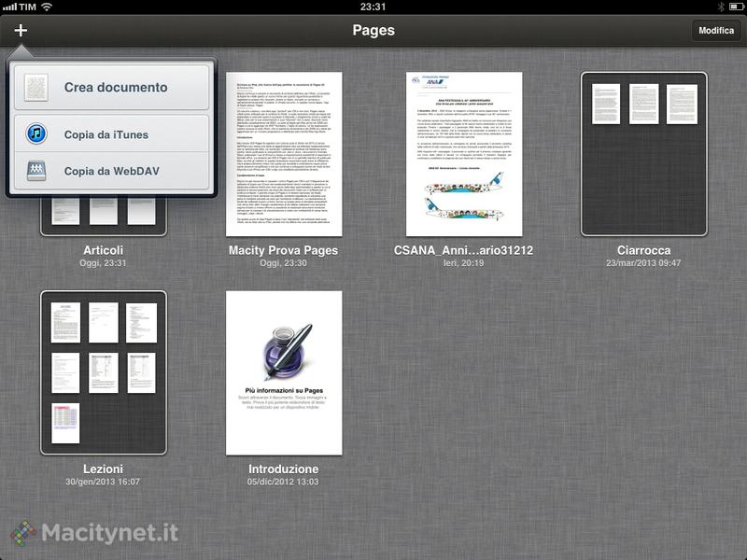Viewport: 747px width, 560px height.
Task: Open the Ciarrocca folder
Action: [x=643, y=154]
